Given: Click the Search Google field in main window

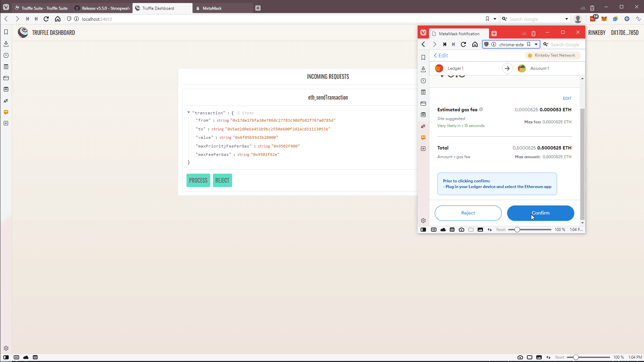Looking at the screenshot, I should click(536, 19).
